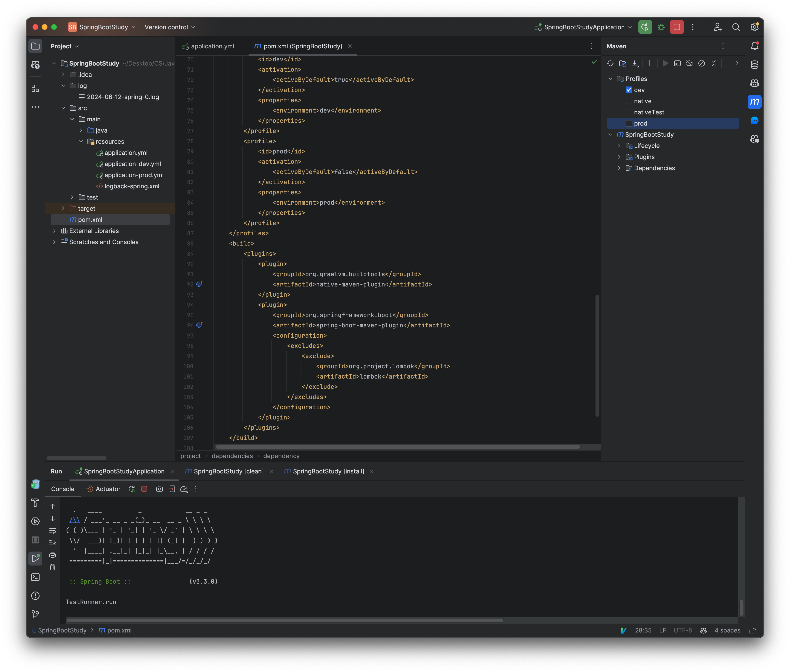Toggle skip tests mode in Maven panel
This screenshot has height=672, width=790.
coord(701,63)
